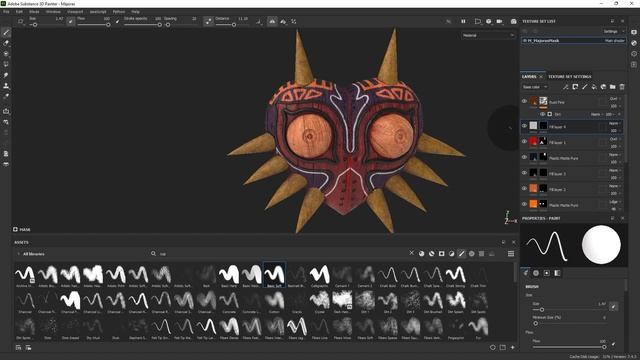Toggle visibility of first Plastic Matte Pure layer
The width and height of the screenshot is (640, 360).
(x=524, y=157)
